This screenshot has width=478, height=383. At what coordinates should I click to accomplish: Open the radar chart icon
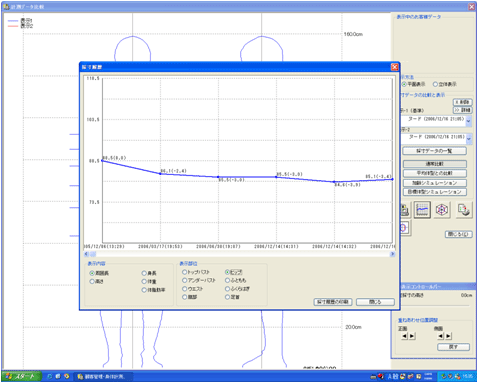click(x=442, y=210)
